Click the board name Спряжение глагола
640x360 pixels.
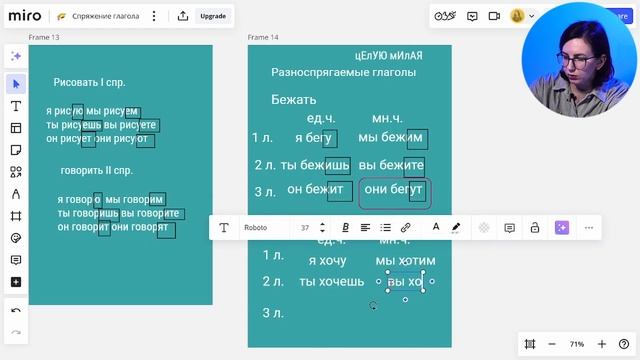point(106,16)
